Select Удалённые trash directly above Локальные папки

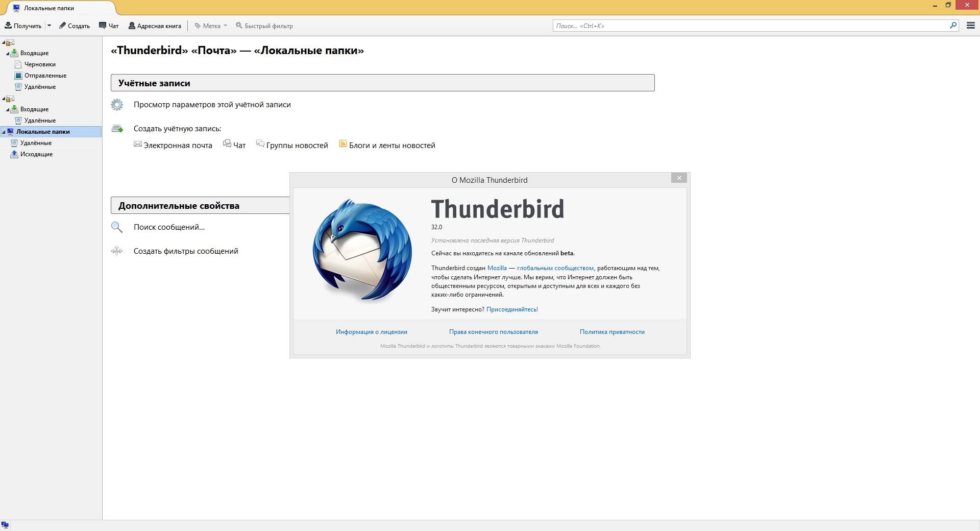tap(40, 120)
